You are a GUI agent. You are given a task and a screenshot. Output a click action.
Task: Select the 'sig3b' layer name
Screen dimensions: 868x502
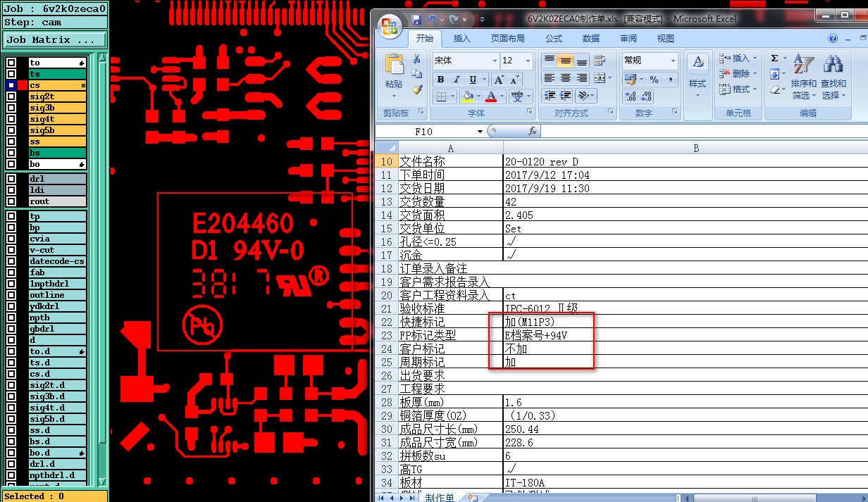tap(58, 108)
